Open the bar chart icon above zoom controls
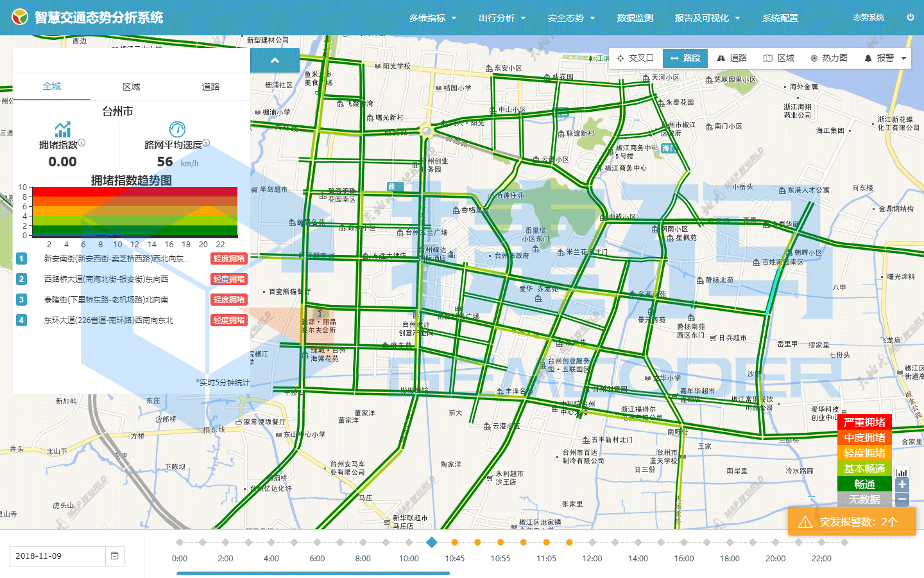 [902, 472]
